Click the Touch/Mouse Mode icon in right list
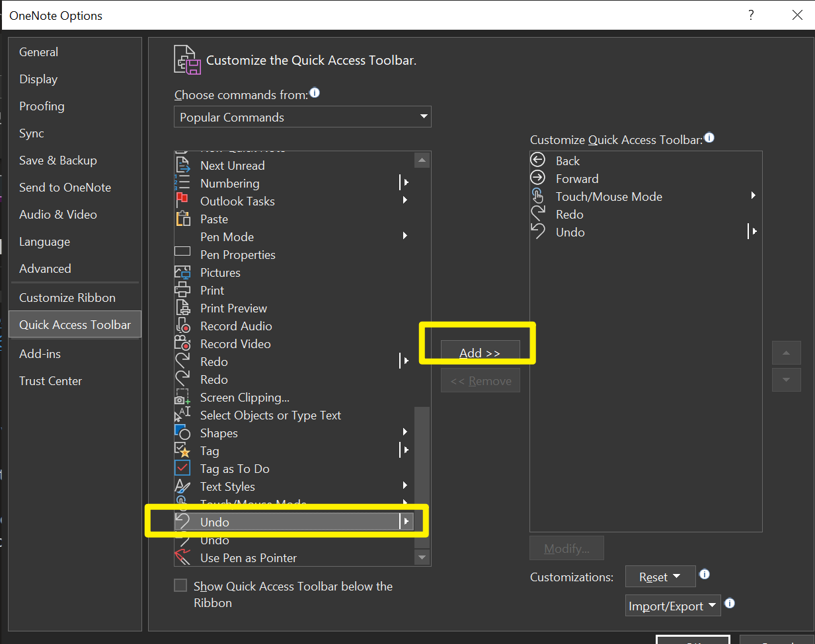The width and height of the screenshot is (815, 644). coord(538,196)
